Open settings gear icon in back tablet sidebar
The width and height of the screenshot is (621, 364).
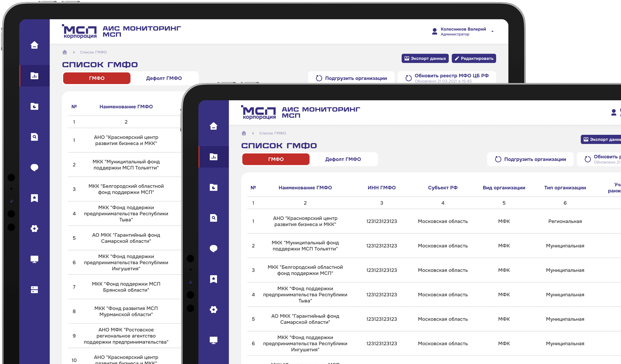(34, 229)
